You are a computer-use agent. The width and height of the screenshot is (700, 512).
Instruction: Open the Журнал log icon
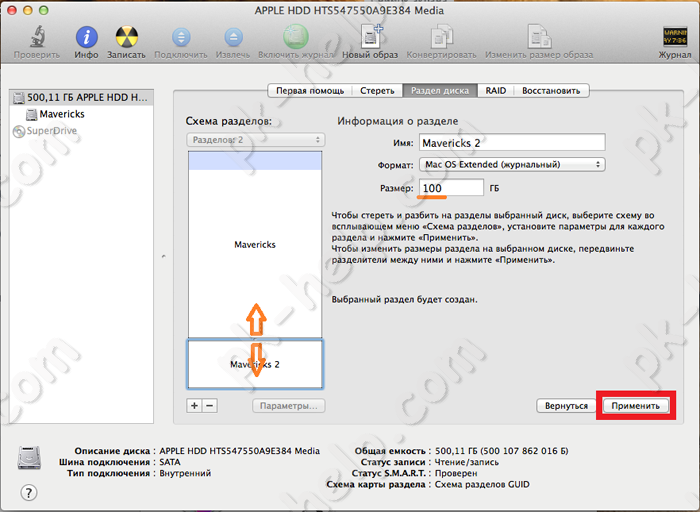tap(675, 37)
